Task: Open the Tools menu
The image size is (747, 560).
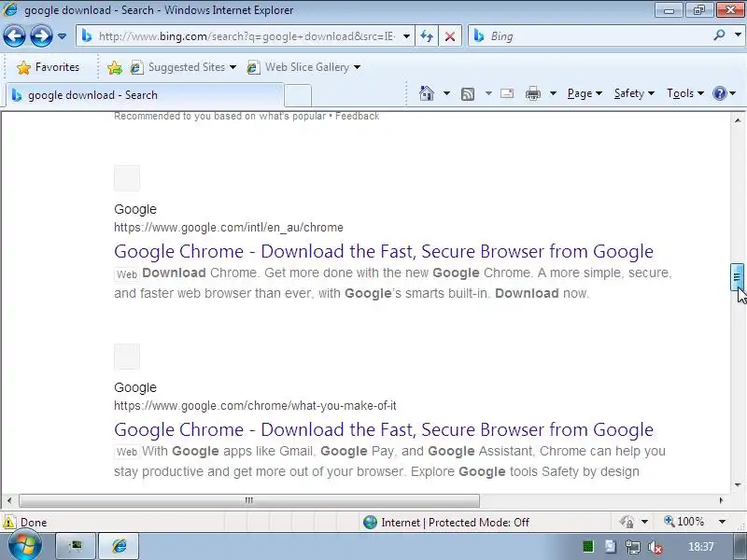Action: pyautogui.click(x=685, y=93)
